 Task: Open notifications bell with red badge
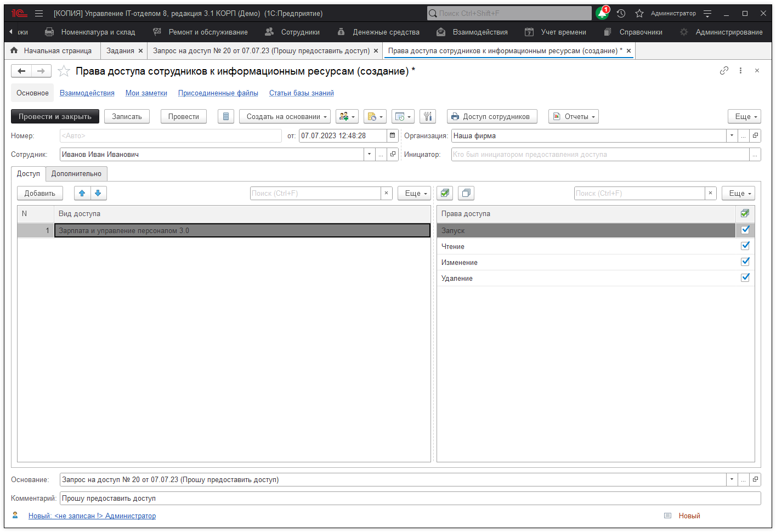603,13
